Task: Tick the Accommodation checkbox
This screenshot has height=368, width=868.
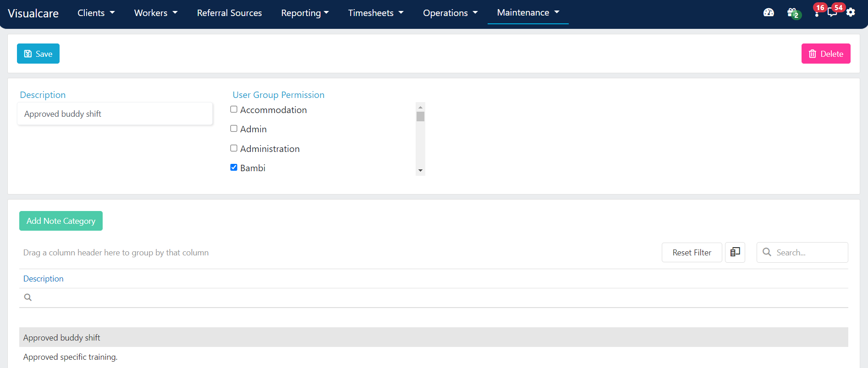Action: (x=234, y=109)
